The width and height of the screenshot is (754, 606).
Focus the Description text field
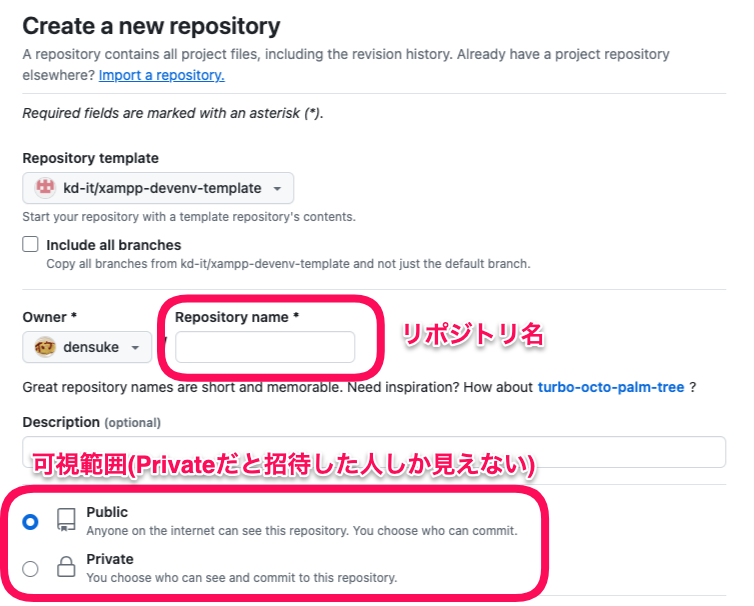(x=374, y=452)
